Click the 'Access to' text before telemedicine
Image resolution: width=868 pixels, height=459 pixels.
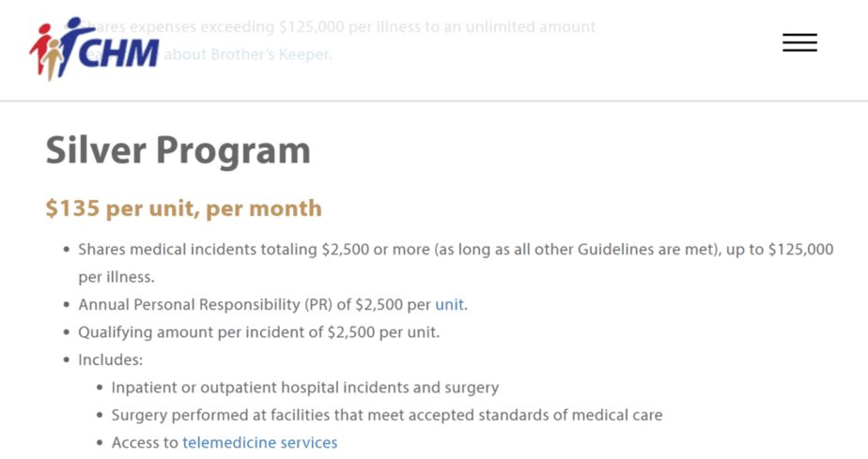click(145, 443)
